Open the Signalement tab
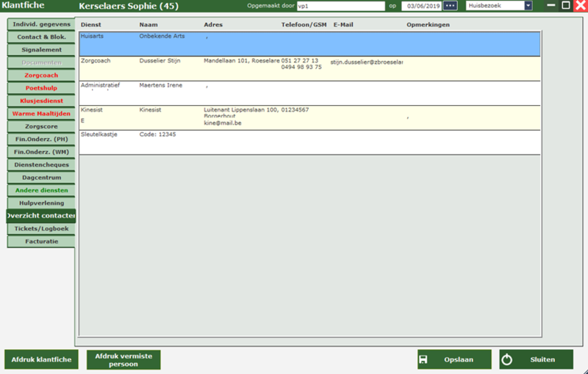The width and height of the screenshot is (588, 374). tap(41, 50)
